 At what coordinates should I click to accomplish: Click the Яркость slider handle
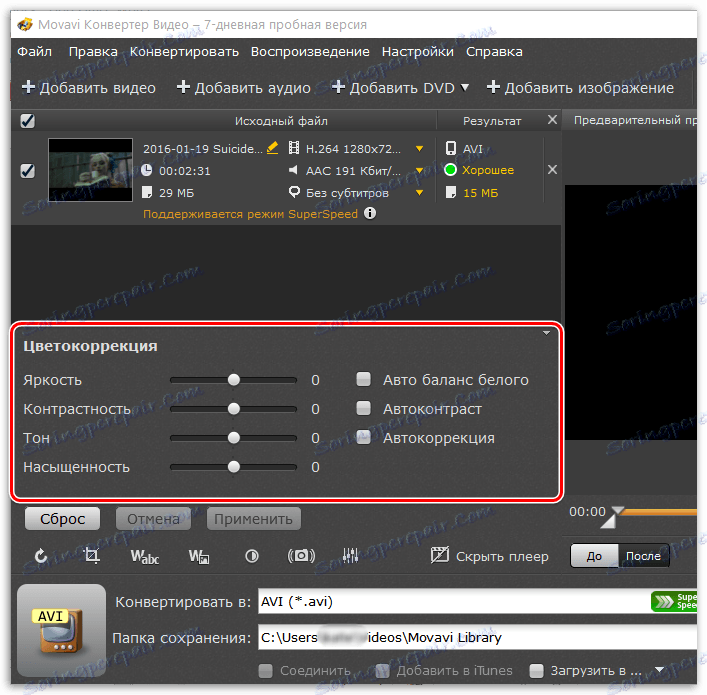[234, 380]
